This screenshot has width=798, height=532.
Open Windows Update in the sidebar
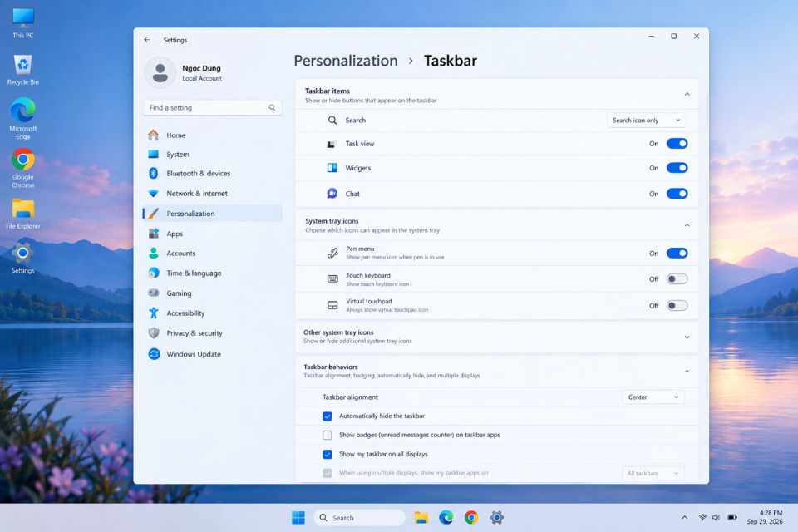(213, 354)
